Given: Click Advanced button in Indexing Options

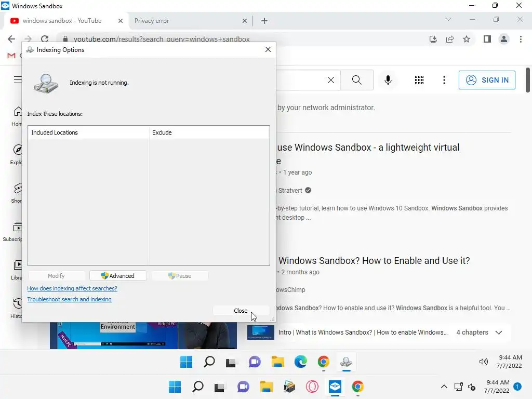Looking at the screenshot, I should (118, 276).
